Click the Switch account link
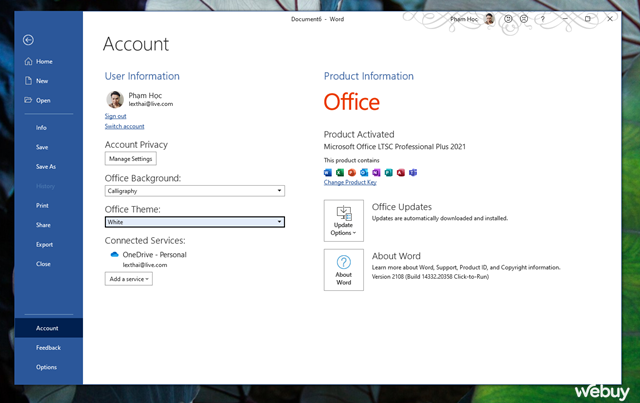Screen dimensions: 640x403 124,126
